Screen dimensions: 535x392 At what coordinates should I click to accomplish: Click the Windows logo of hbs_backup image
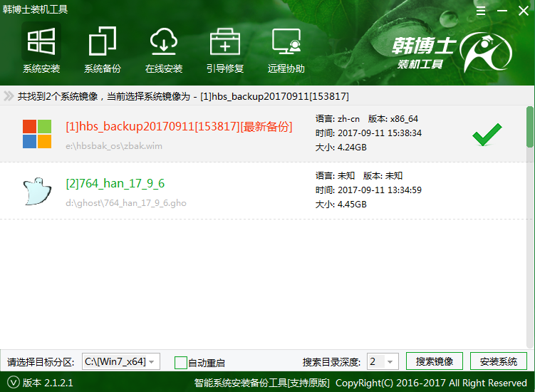37,133
